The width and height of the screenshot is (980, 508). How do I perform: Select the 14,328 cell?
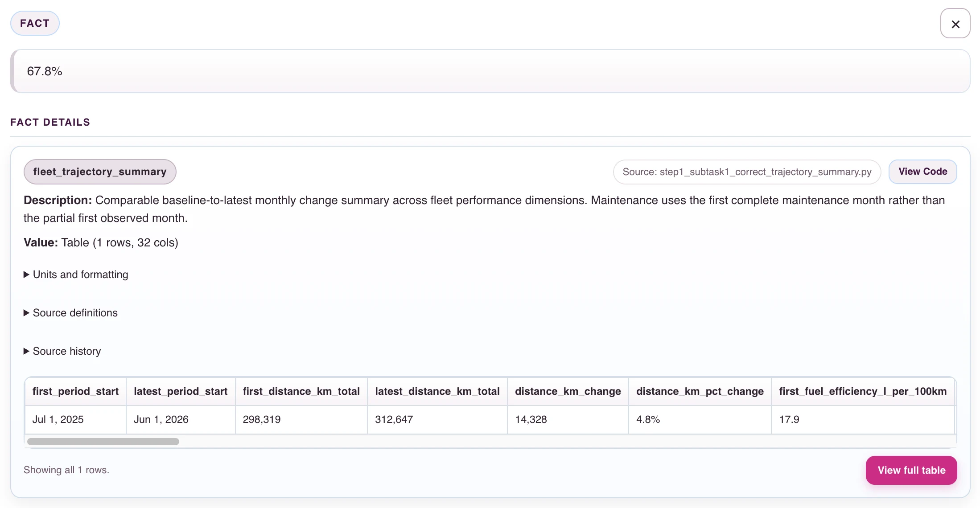pyautogui.click(x=568, y=419)
